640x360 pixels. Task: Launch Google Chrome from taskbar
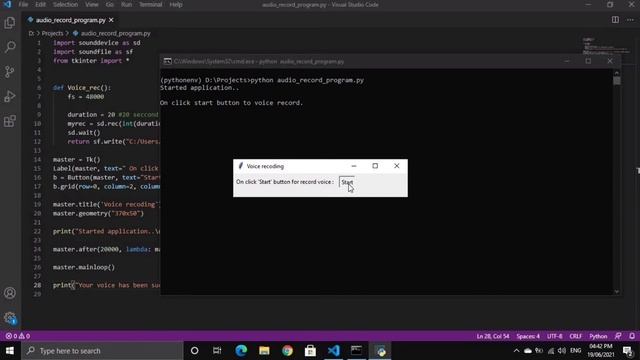[x=287, y=351]
